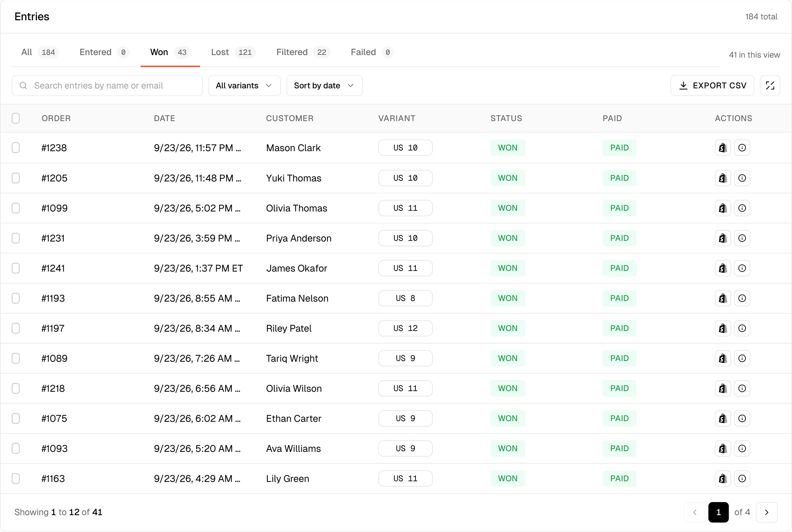
Task: View info for Ethan Carter entry
Action: (x=742, y=418)
